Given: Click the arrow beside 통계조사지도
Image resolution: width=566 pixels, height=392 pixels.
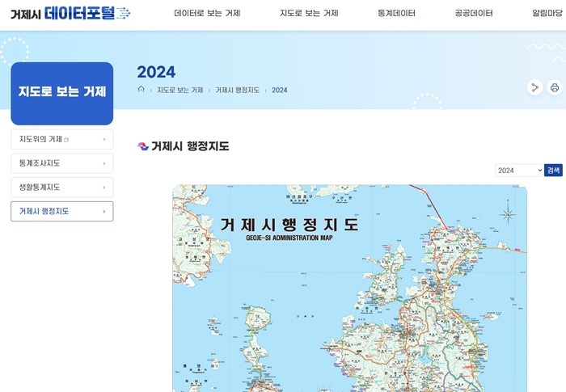Looking at the screenshot, I should click(104, 163).
